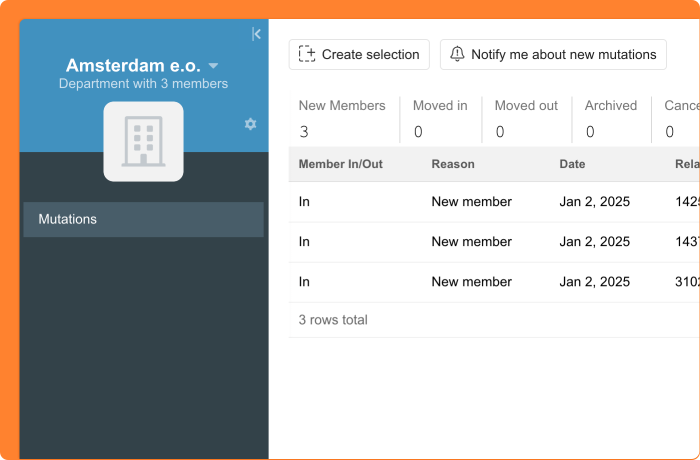Open the Mutations sidebar item
700x460 pixels.
(x=143, y=219)
